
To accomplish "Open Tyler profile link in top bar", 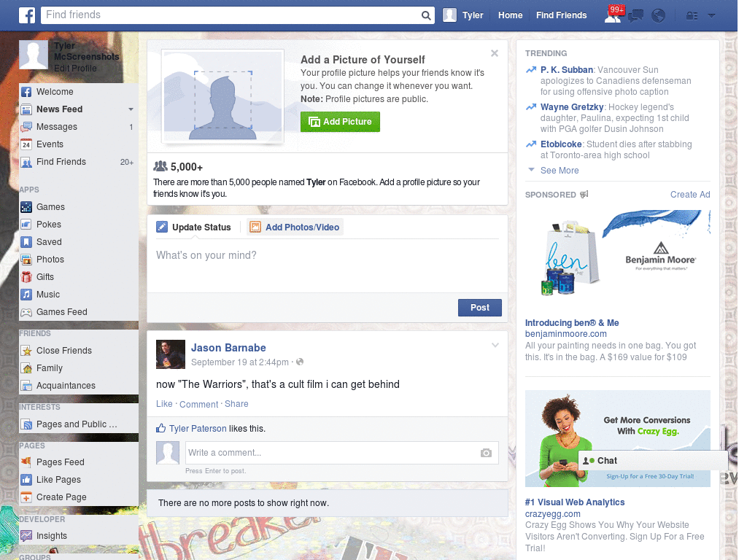I will [473, 15].
